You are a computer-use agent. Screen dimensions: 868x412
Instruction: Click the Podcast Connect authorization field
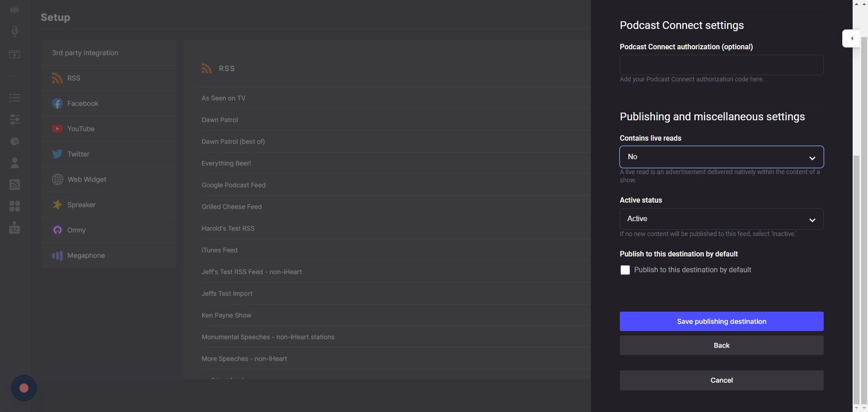[x=721, y=65]
